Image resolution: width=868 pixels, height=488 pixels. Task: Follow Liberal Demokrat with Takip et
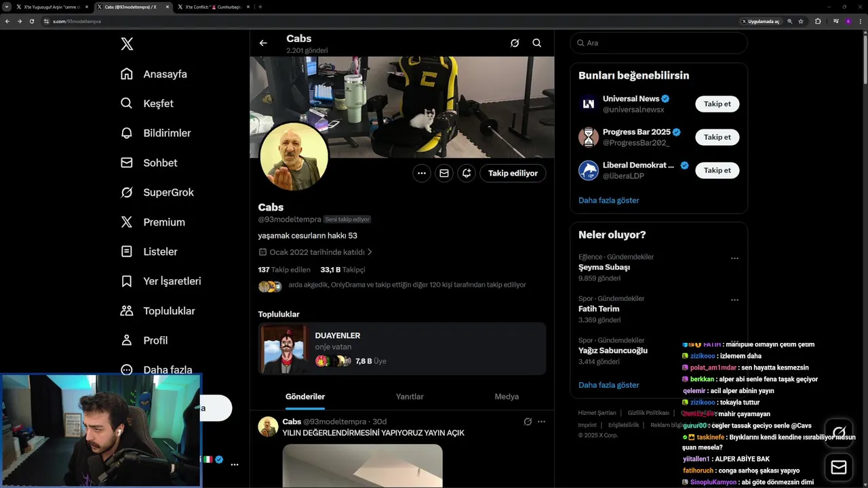tap(717, 170)
